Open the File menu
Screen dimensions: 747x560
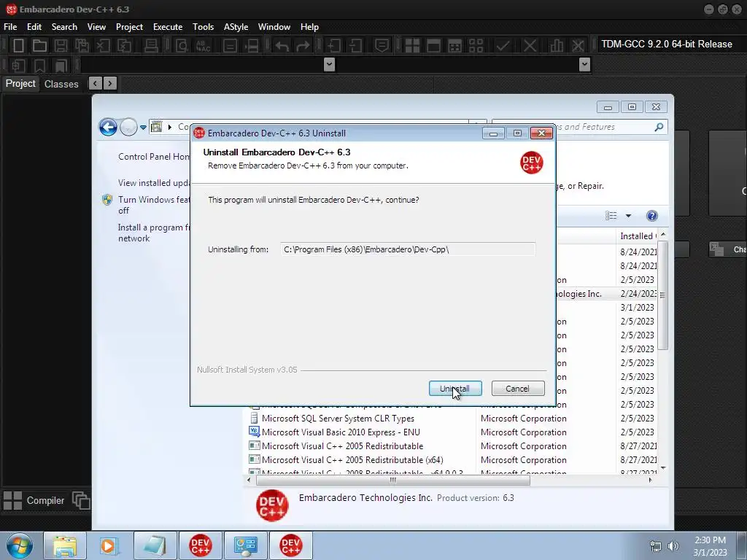pyautogui.click(x=10, y=27)
